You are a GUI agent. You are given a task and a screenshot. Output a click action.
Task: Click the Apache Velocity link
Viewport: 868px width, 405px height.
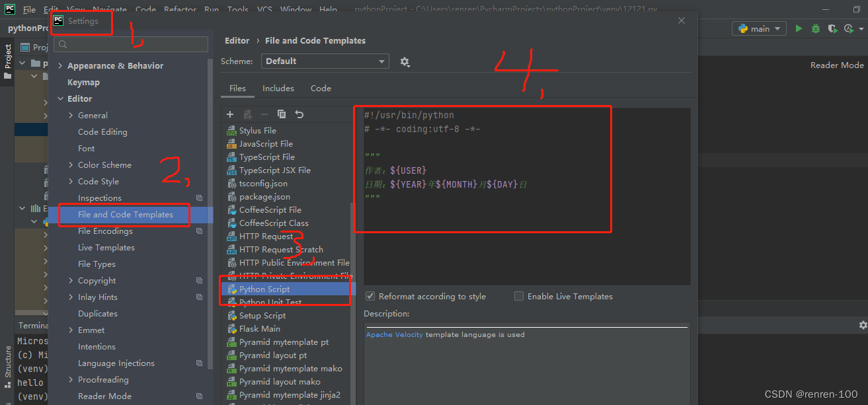(x=395, y=335)
